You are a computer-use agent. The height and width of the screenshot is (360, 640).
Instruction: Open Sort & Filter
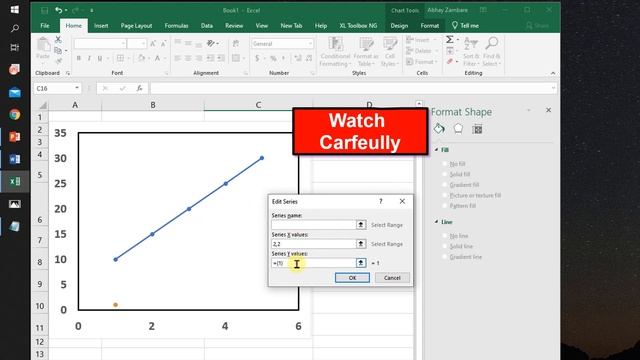tap(471, 51)
